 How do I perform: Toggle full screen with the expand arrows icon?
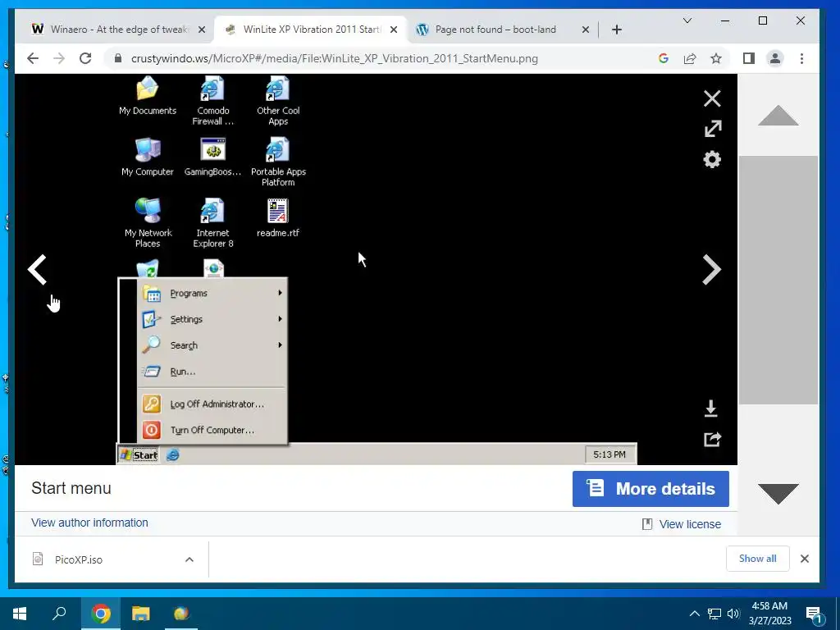point(713,129)
